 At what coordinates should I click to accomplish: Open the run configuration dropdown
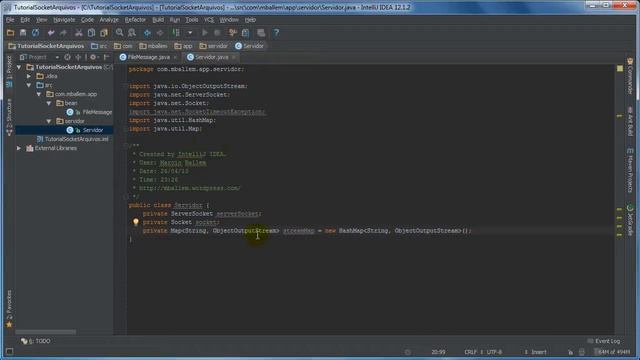coord(190,33)
